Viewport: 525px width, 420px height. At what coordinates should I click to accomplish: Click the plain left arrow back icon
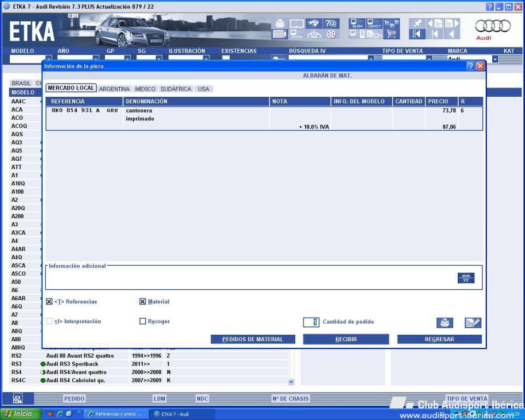click(452, 34)
